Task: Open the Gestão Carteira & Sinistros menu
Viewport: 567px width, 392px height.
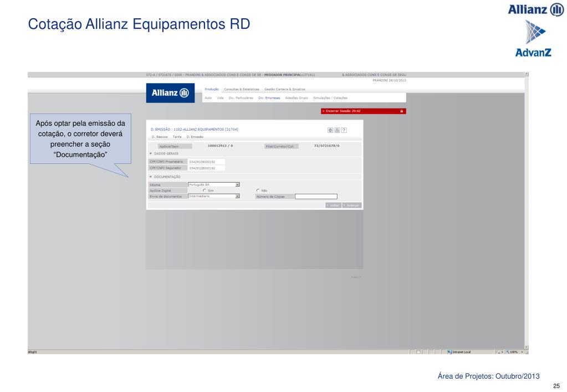Action: pyautogui.click(x=284, y=89)
